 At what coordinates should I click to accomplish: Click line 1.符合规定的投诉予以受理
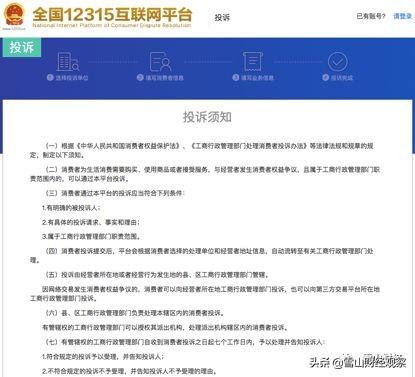[x=103, y=357]
